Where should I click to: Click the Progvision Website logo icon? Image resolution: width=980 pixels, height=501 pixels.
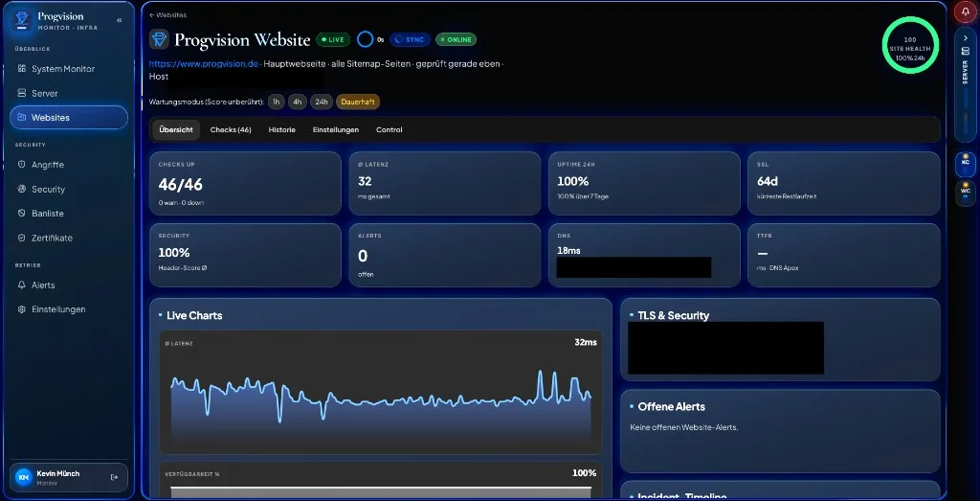[160, 39]
